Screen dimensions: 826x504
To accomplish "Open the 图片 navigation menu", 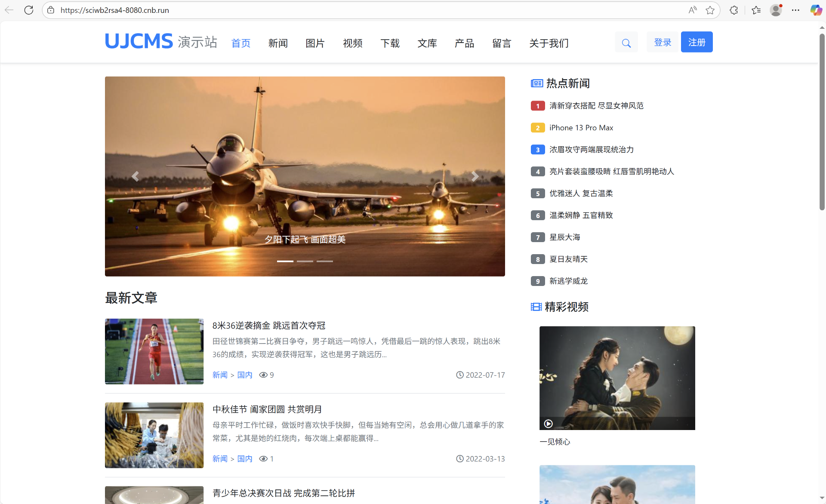I will 315,43.
